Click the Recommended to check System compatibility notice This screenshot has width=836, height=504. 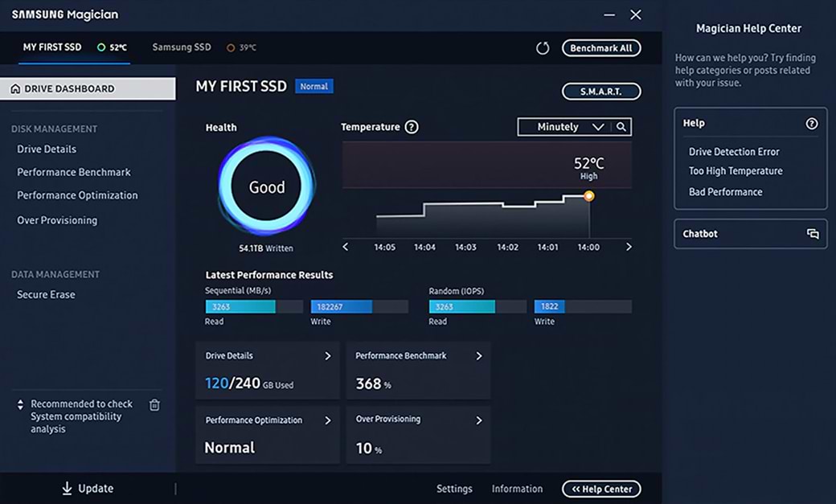[81, 416]
